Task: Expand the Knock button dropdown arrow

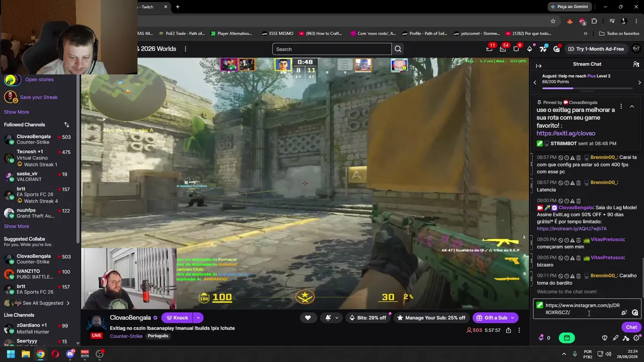Action: (198, 318)
